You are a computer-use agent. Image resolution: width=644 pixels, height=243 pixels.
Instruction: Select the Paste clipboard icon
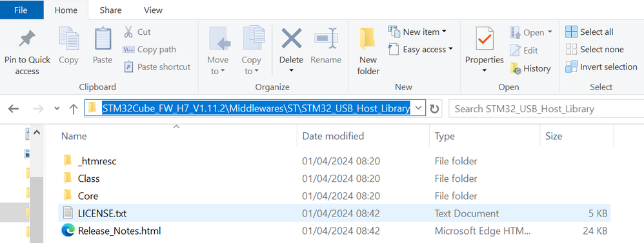click(103, 39)
